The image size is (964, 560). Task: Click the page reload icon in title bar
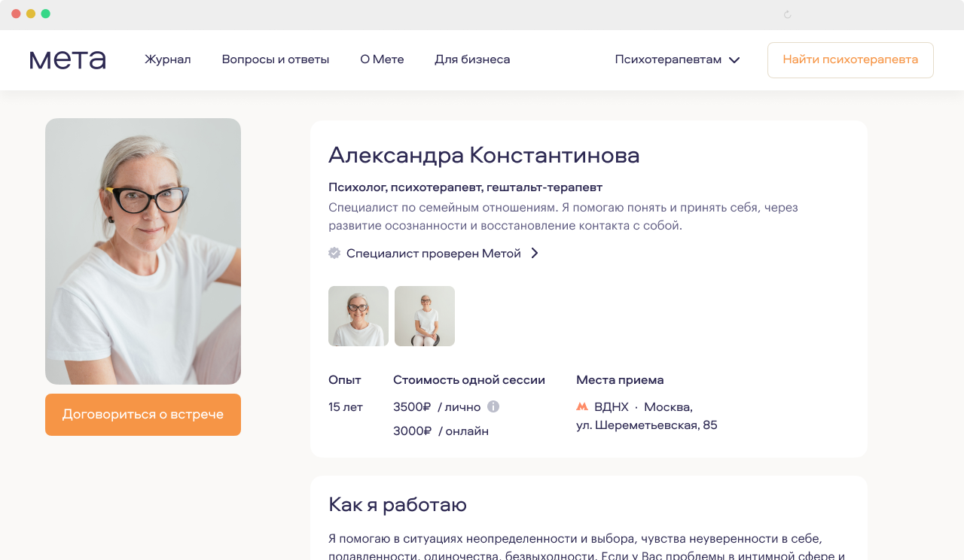[788, 14]
